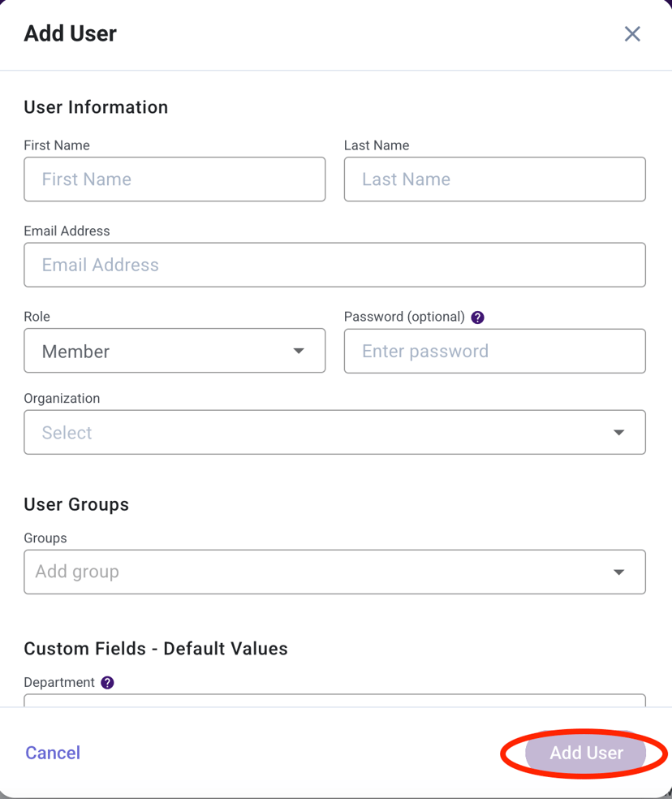Click the Organization dropdown arrow
672x799 pixels.
[619, 432]
